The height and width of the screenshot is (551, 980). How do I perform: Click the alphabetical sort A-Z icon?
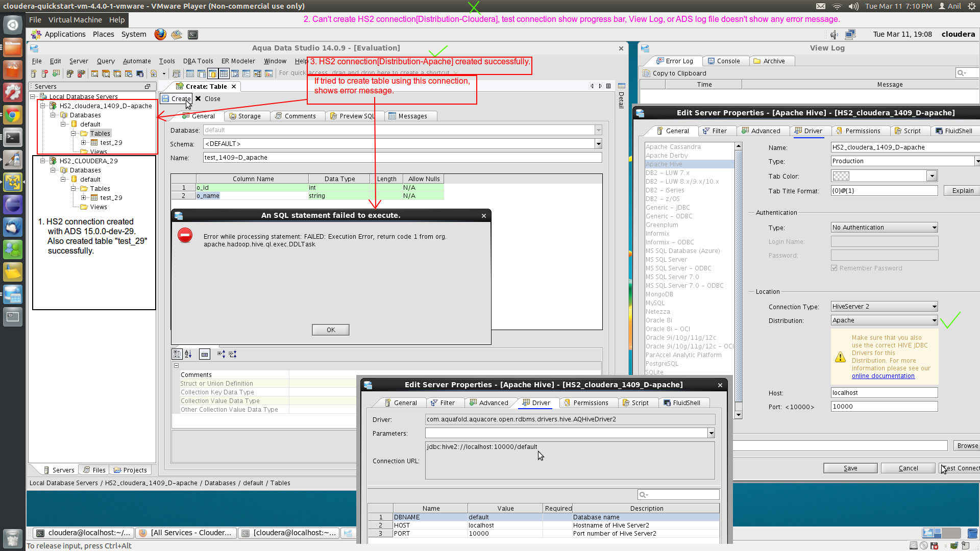tap(188, 354)
